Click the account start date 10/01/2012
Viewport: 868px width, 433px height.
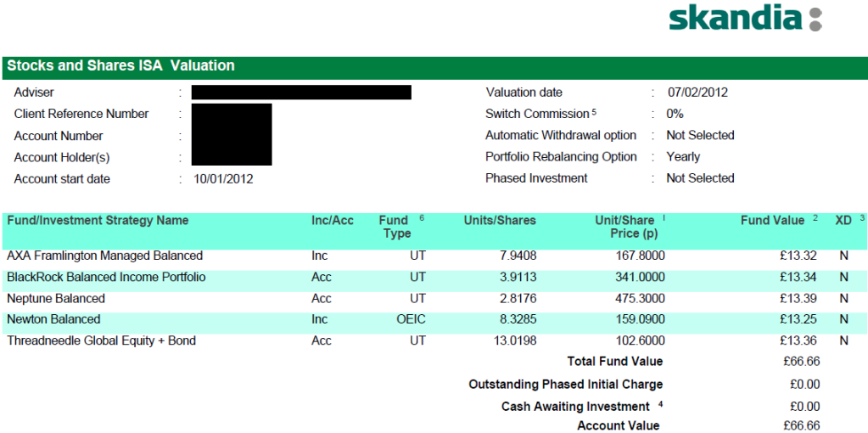click(223, 179)
